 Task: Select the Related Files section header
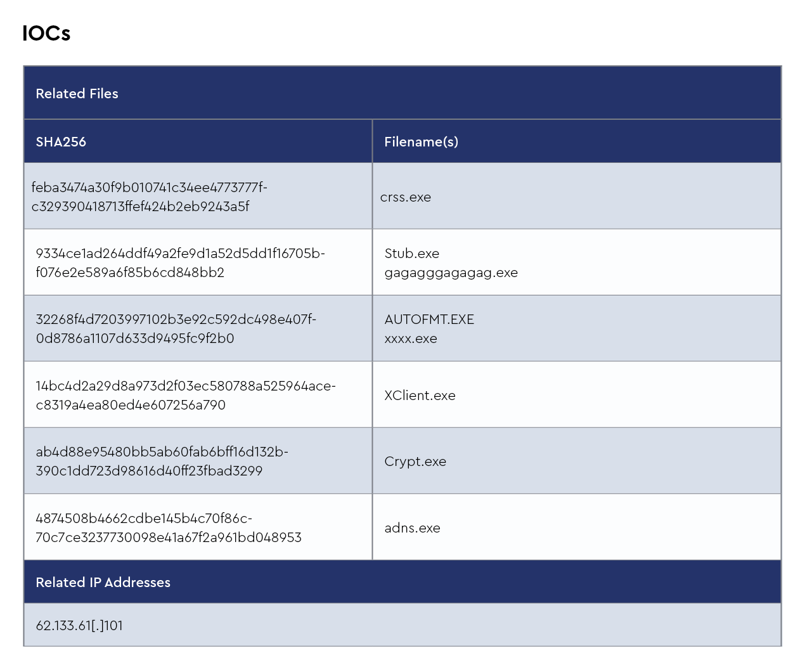click(77, 94)
